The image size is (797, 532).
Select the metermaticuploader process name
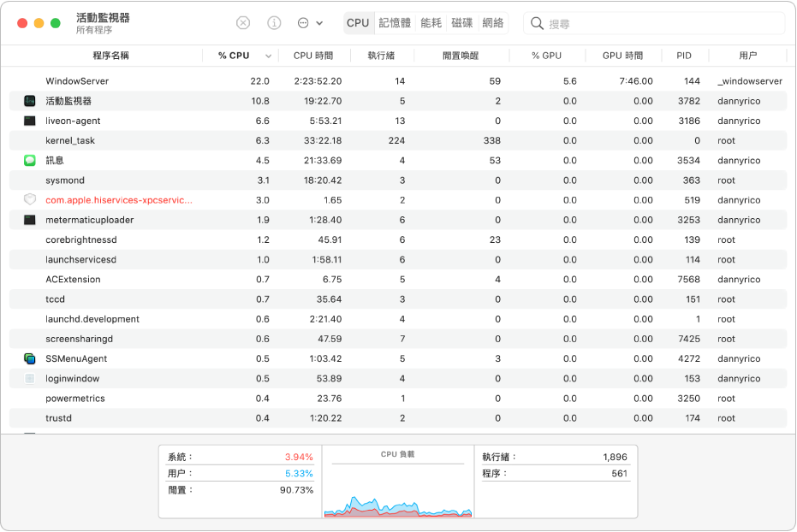pos(89,220)
